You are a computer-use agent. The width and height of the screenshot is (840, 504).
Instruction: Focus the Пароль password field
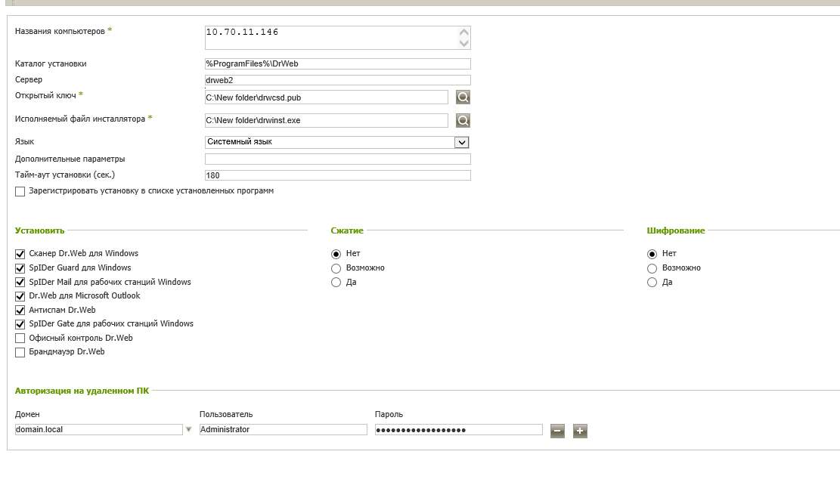459,429
